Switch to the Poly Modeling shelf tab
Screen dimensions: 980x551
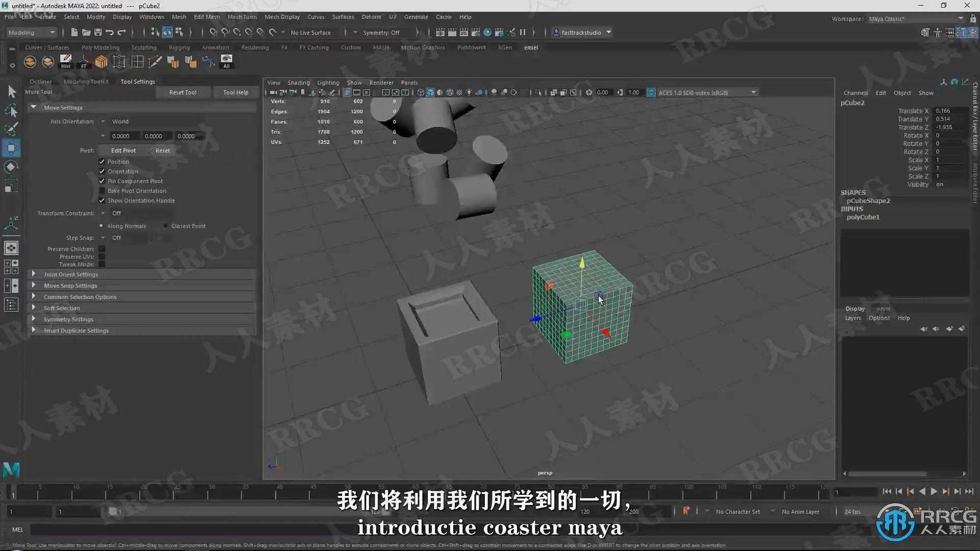click(100, 47)
